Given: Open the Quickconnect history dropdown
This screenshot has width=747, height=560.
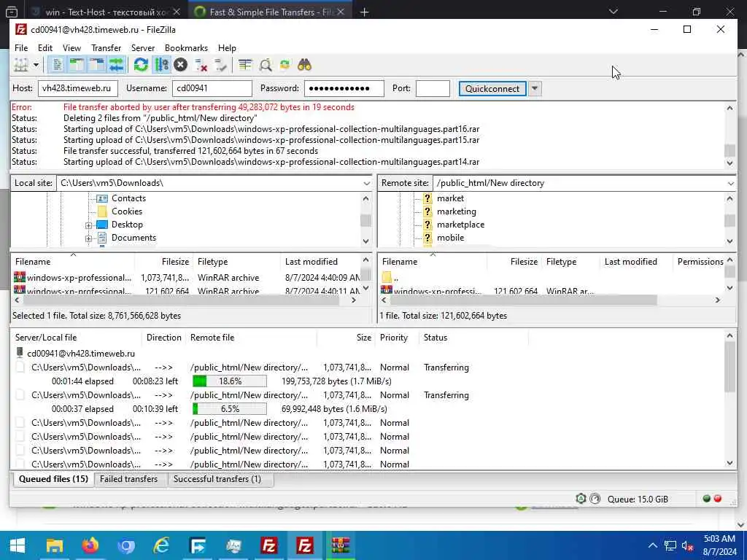Looking at the screenshot, I should tap(535, 88).
